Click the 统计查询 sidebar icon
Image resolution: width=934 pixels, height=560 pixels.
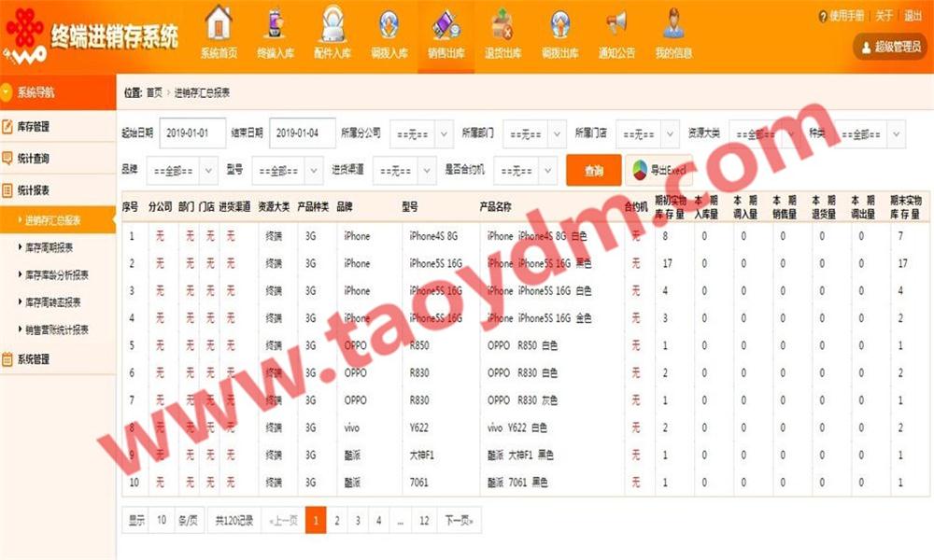pyautogui.click(x=7, y=159)
